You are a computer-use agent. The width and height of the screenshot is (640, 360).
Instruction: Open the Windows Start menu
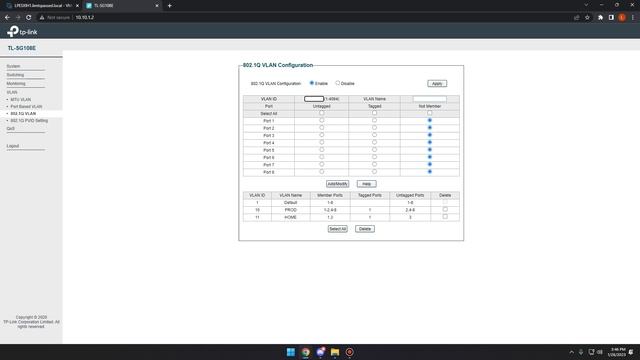point(291,352)
